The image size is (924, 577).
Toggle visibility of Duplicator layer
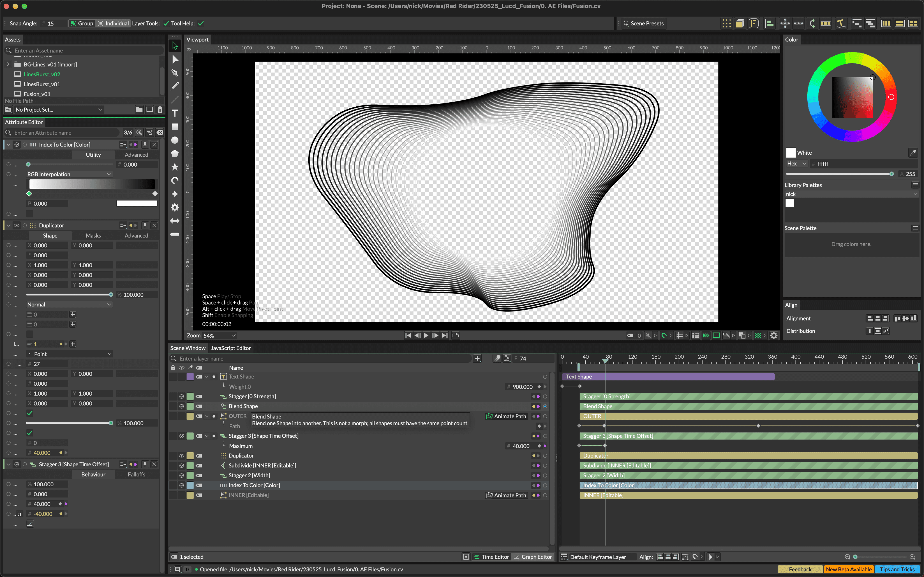181,456
